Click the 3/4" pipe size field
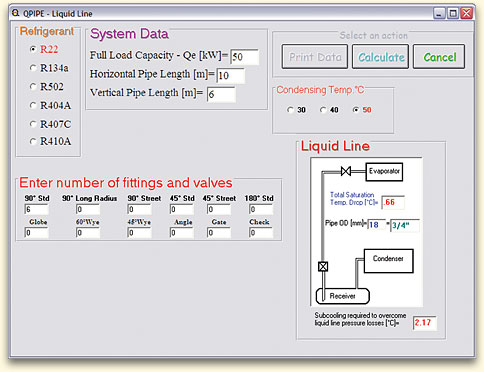 tap(405, 225)
